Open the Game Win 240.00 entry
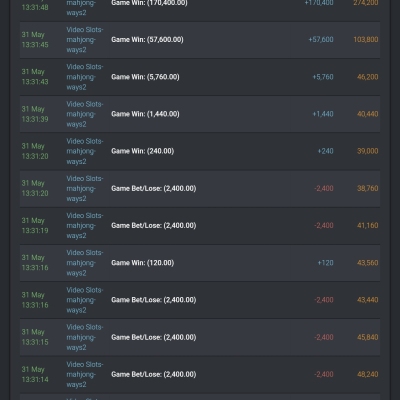 (x=200, y=151)
